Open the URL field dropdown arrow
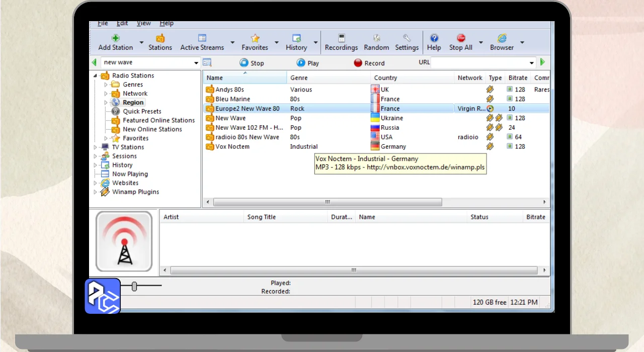Image resolution: width=644 pixels, height=352 pixels. tap(532, 63)
